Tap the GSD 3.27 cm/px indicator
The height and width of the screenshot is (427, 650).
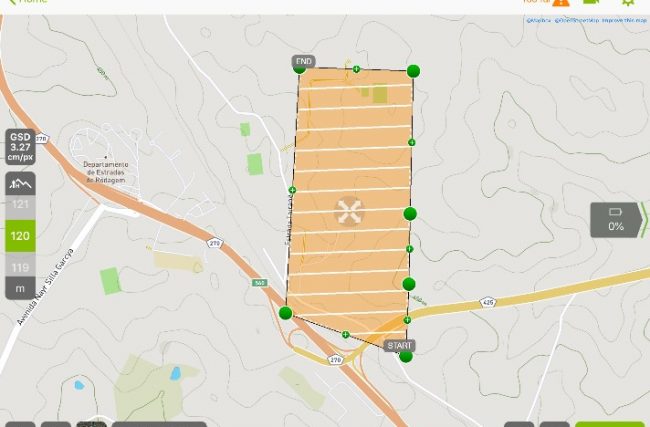(x=20, y=147)
